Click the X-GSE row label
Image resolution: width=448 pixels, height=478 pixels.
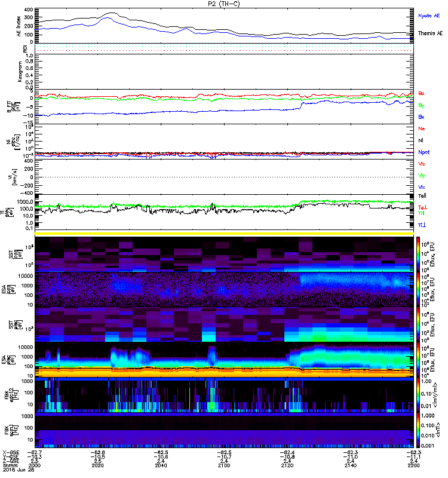point(11,452)
